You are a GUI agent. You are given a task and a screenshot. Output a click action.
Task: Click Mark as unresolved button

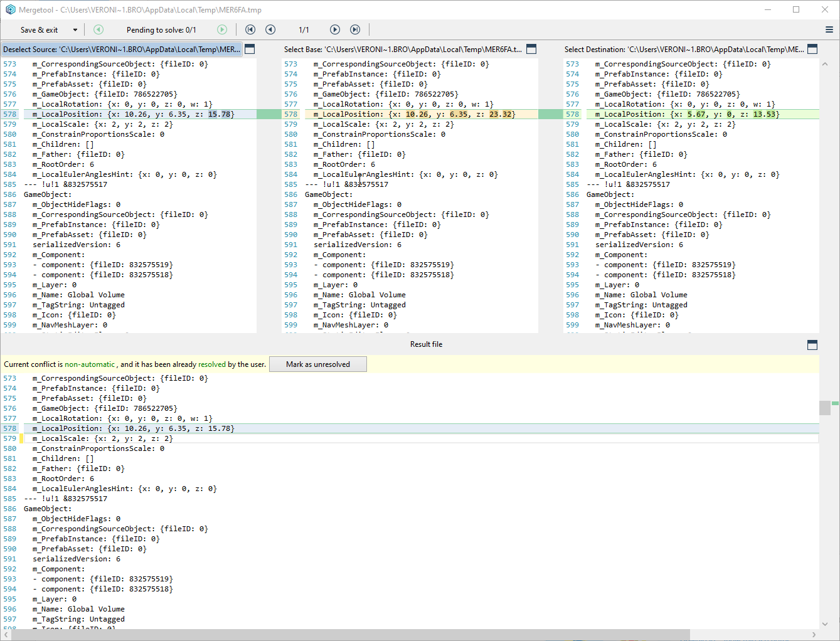click(x=318, y=364)
